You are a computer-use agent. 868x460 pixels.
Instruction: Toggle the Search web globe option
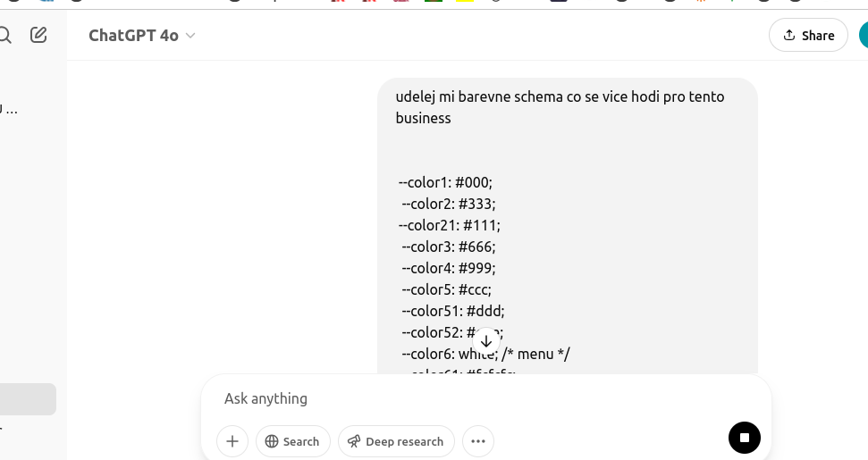[x=293, y=441]
